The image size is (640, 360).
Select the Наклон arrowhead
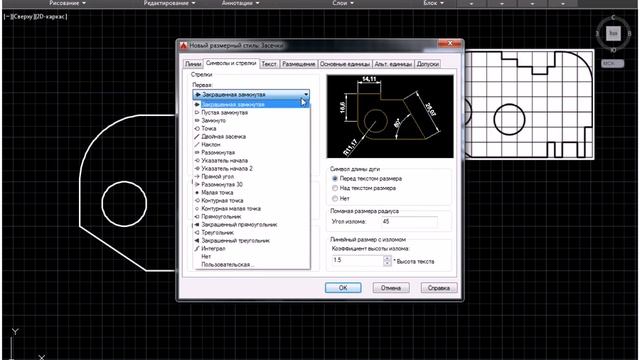point(251,144)
